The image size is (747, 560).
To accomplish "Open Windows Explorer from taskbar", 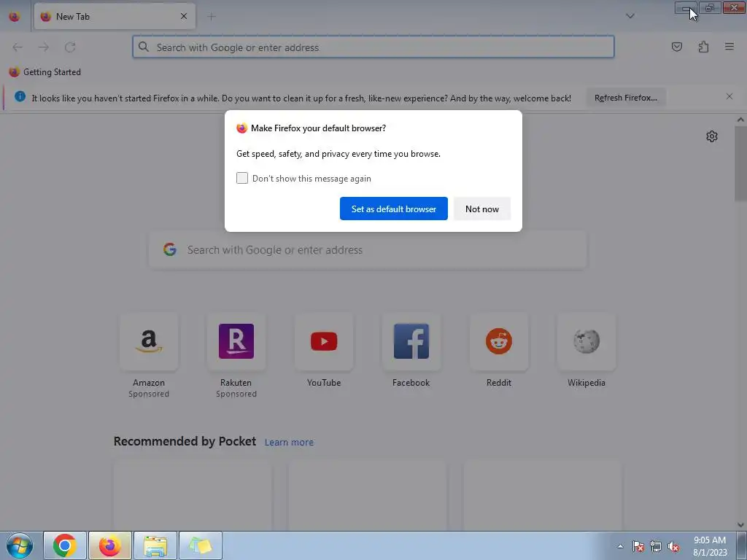I will (x=155, y=545).
